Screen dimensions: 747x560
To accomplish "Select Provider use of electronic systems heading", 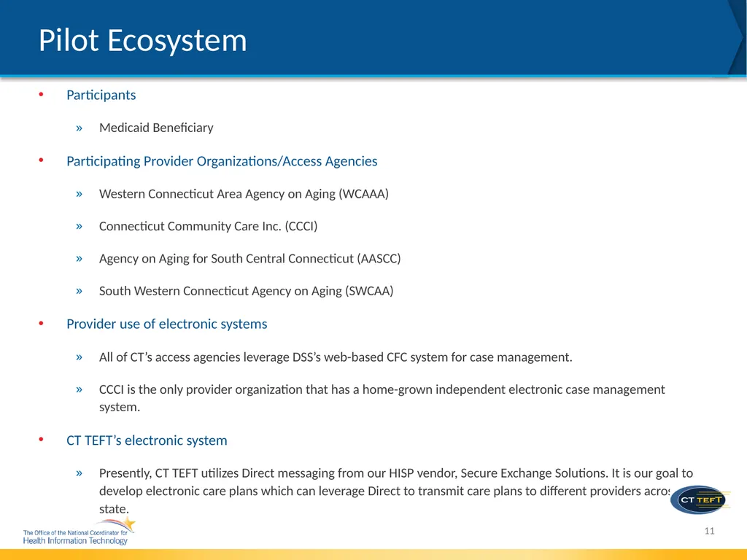I will coord(167,324).
